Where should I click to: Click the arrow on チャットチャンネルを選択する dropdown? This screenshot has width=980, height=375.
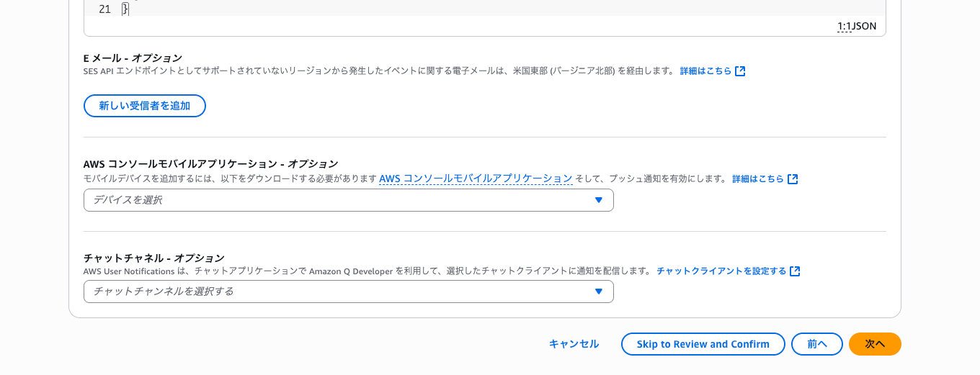(x=598, y=292)
